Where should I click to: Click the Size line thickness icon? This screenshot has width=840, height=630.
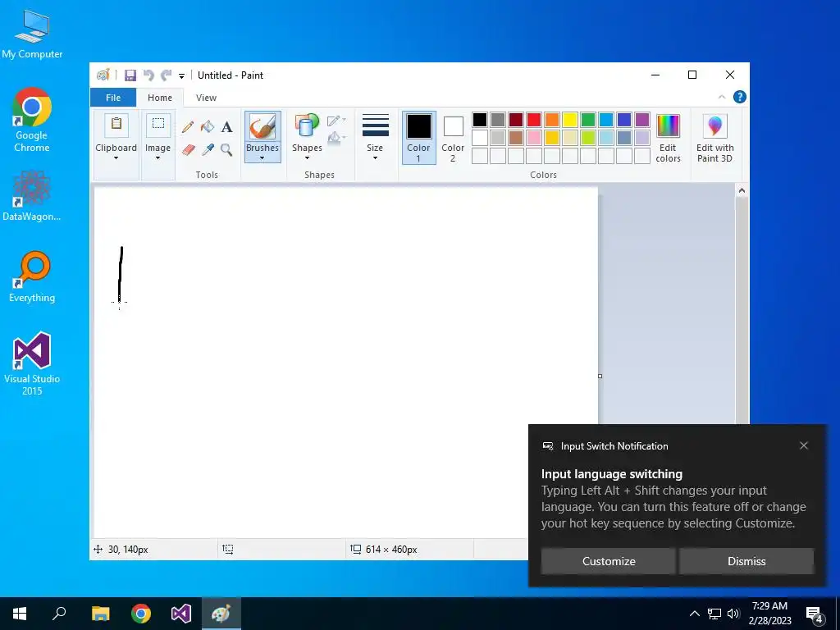pos(375,126)
